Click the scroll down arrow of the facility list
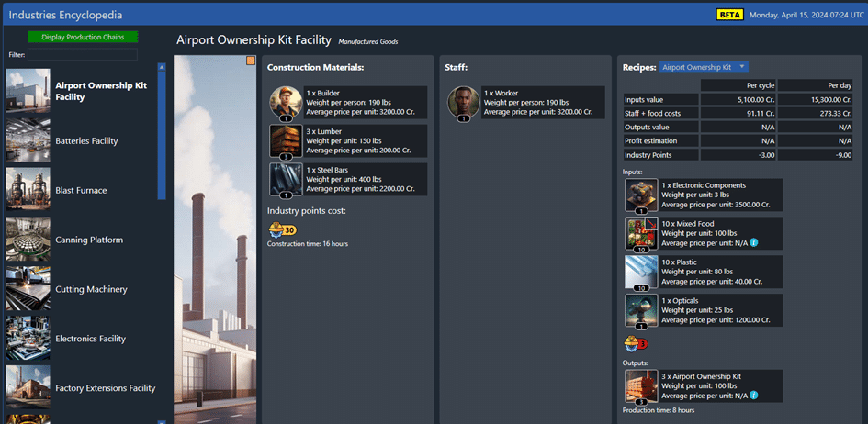The image size is (868, 424). tap(162, 422)
